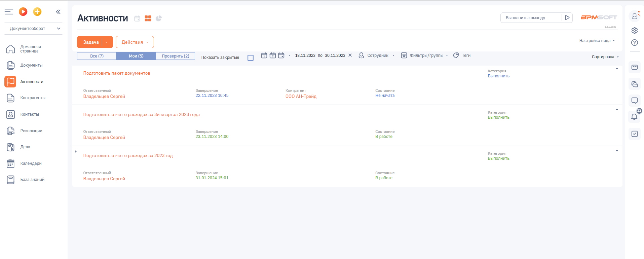Open system settings gear icon
644x259 pixels.
pyautogui.click(x=635, y=31)
